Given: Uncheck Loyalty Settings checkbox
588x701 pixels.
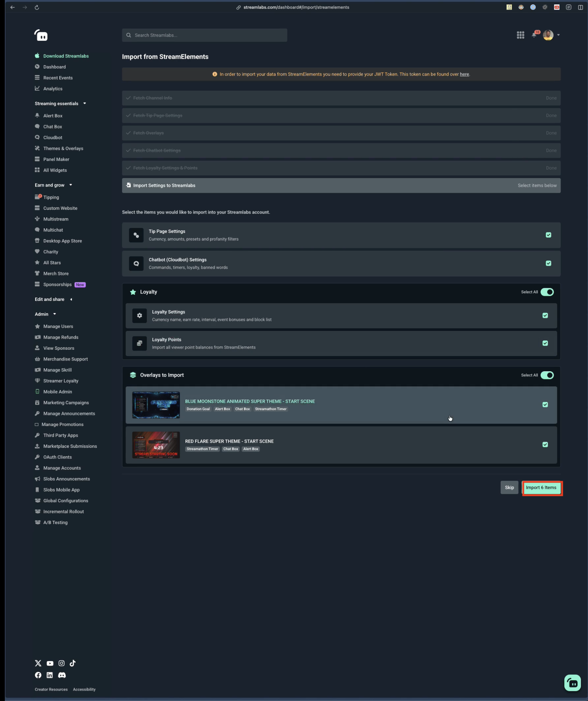Looking at the screenshot, I should 545,316.
